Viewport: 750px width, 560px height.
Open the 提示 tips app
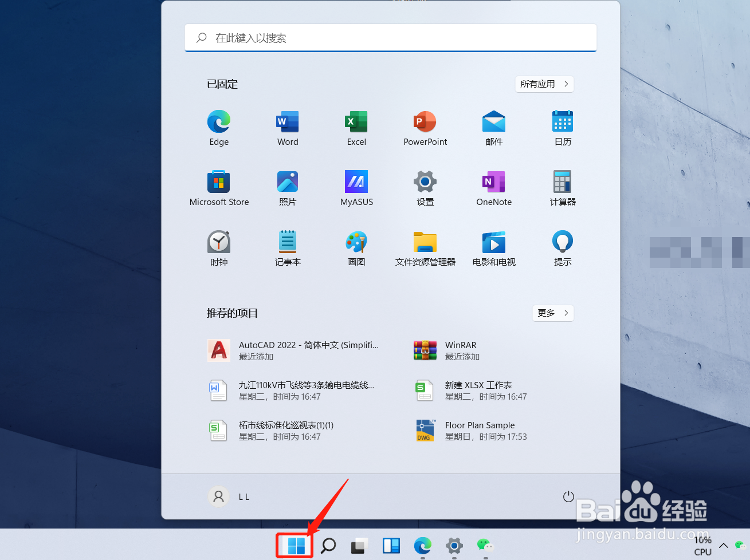pyautogui.click(x=563, y=249)
